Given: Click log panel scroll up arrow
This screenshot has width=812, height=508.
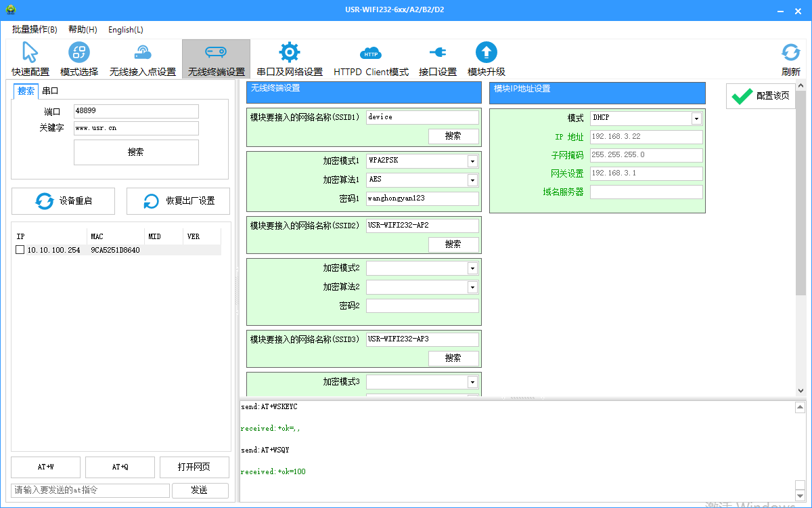Looking at the screenshot, I should 800,407.
